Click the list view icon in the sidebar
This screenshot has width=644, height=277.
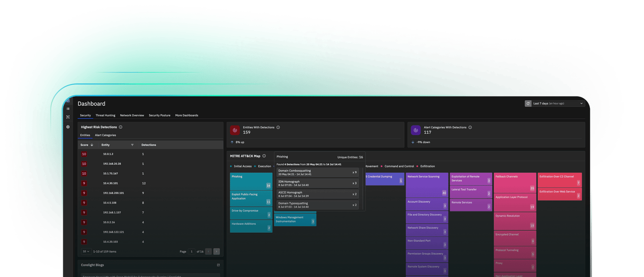pos(68,109)
